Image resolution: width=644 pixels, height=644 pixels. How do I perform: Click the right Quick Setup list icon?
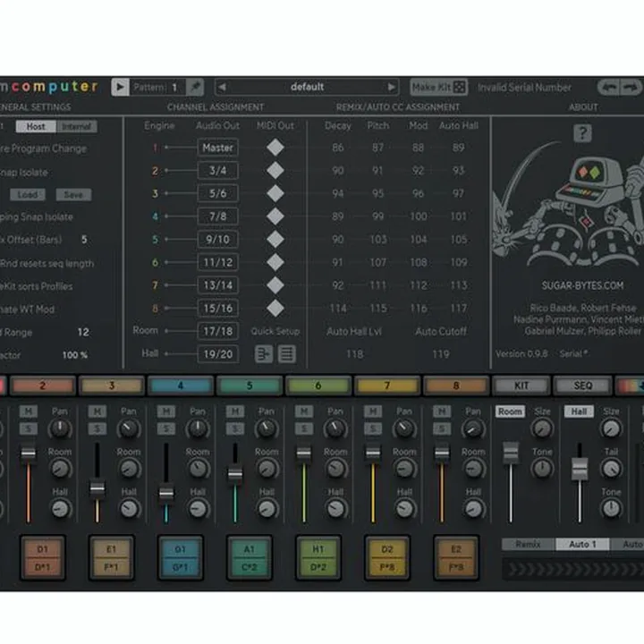(287, 354)
